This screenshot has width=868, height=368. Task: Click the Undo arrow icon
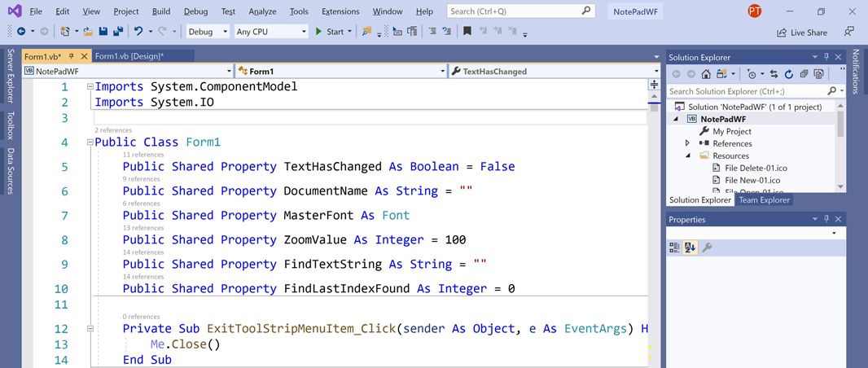click(138, 32)
